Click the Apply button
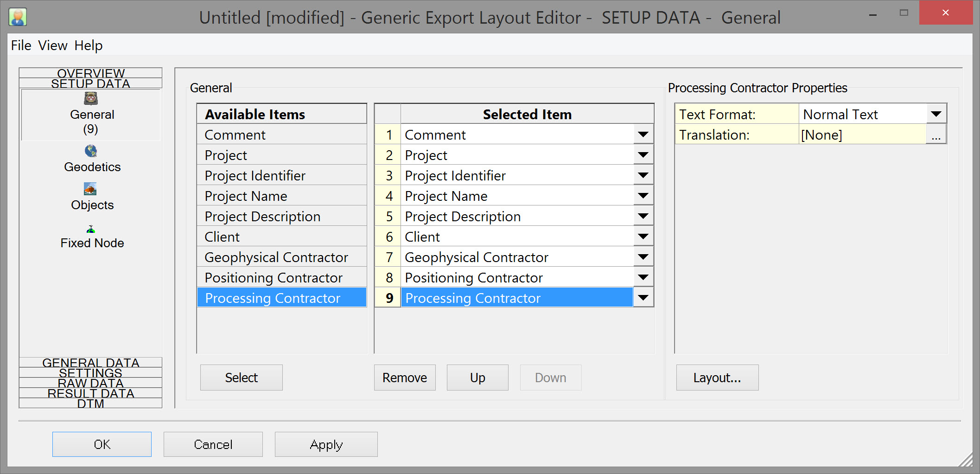This screenshot has width=980, height=474. point(326,444)
